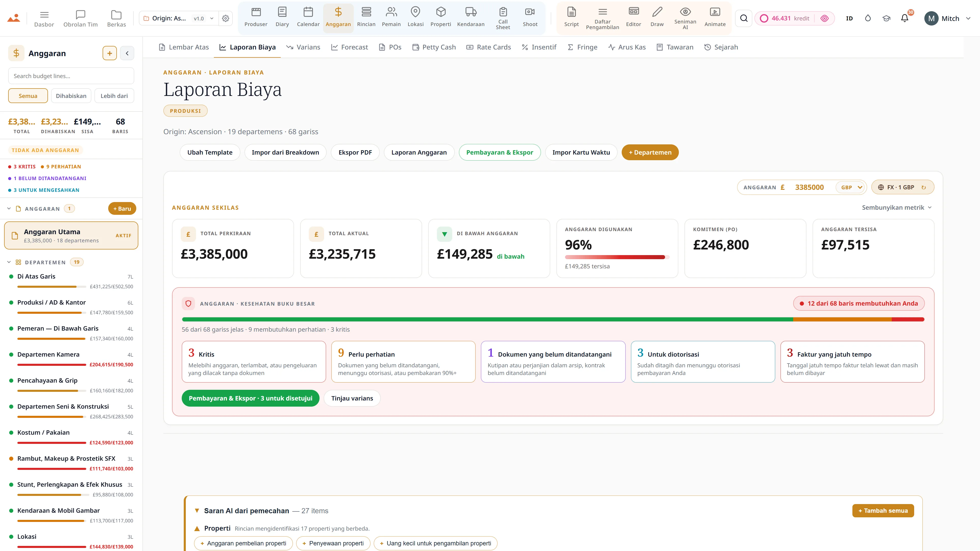Open the Calendar module
The image size is (980, 551).
pyautogui.click(x=308, y=18)
